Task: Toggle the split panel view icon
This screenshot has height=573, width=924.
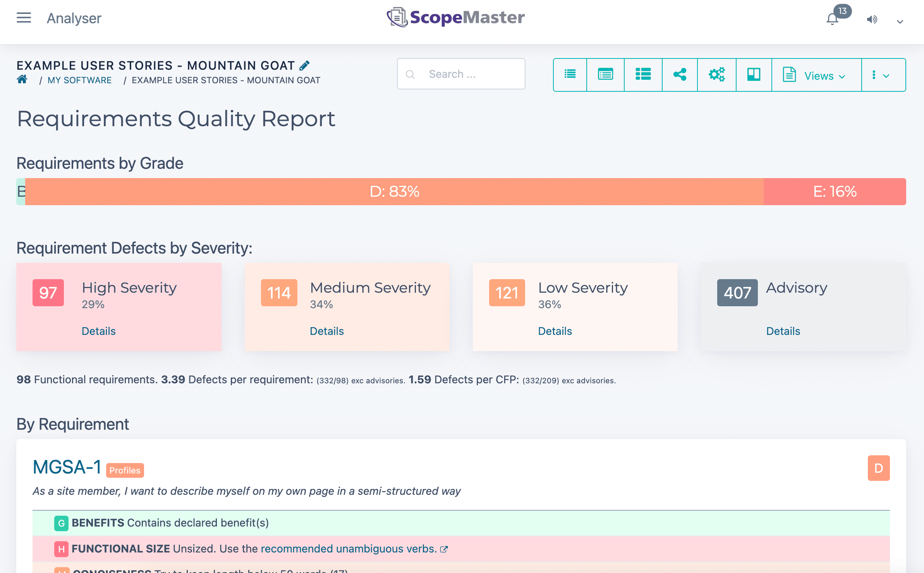Action: [754, 74]
